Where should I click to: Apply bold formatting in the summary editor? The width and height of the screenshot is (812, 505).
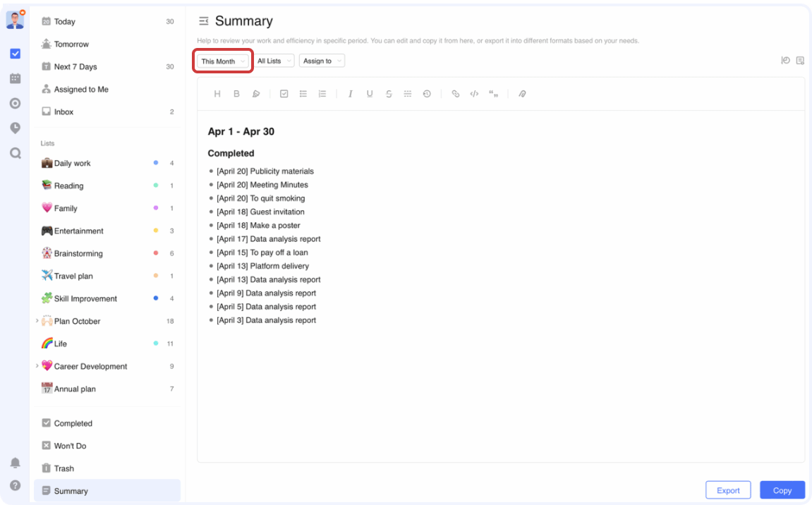coord(236,93)
